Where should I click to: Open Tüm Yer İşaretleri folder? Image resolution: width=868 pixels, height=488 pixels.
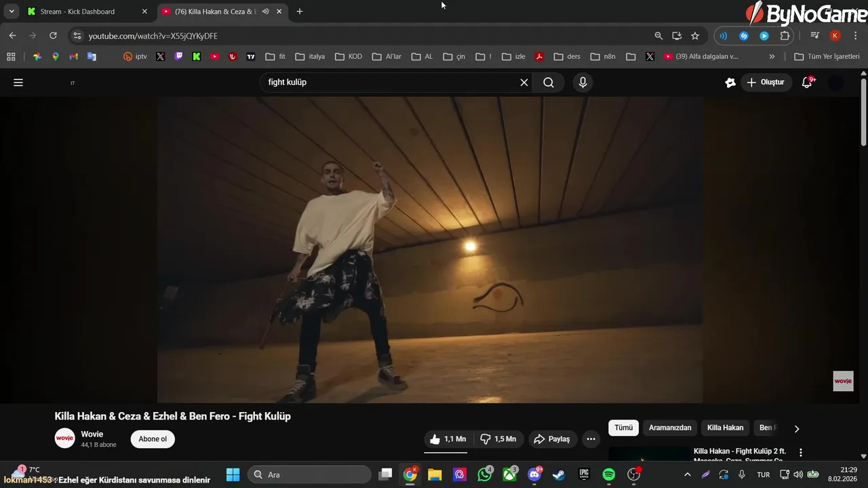click(x=827, y=57)
